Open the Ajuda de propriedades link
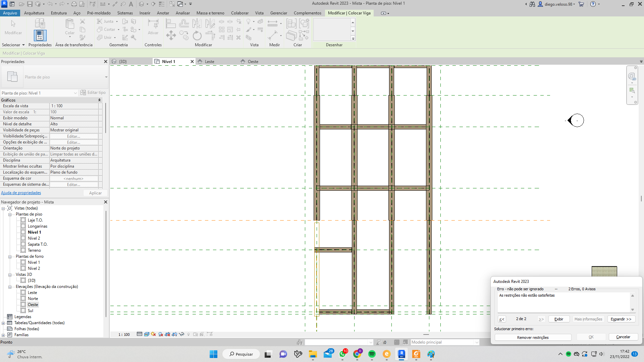644x362 pixels. coord(21,193)
